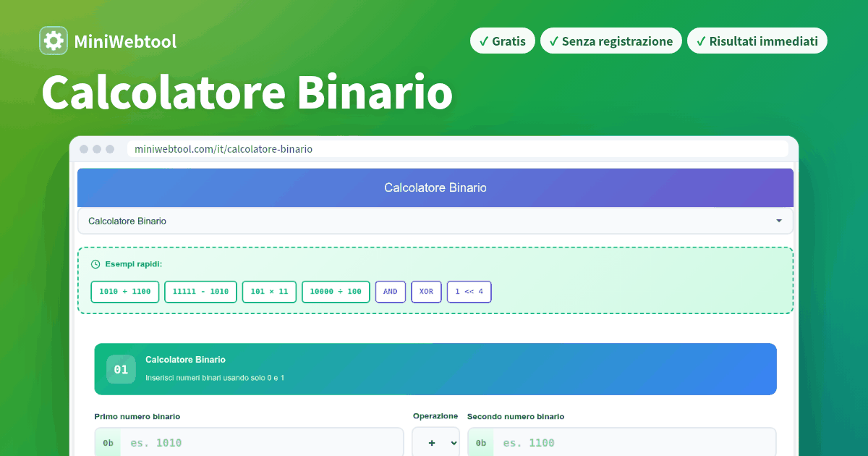
Task: Click the Gratis badge
Action: point(503,41)
